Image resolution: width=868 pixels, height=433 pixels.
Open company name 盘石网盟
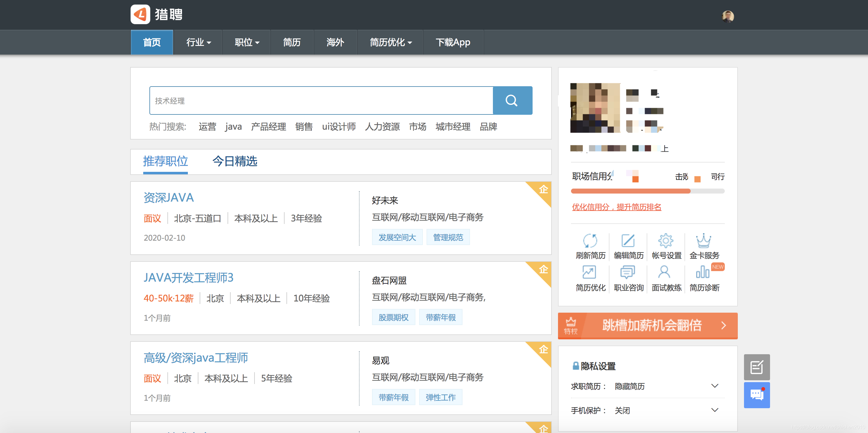coord(389,281)
